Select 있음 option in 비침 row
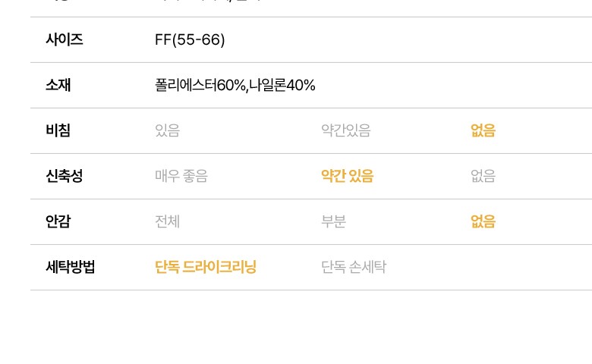The image size is (592, 364). click(x=167, y=130)
